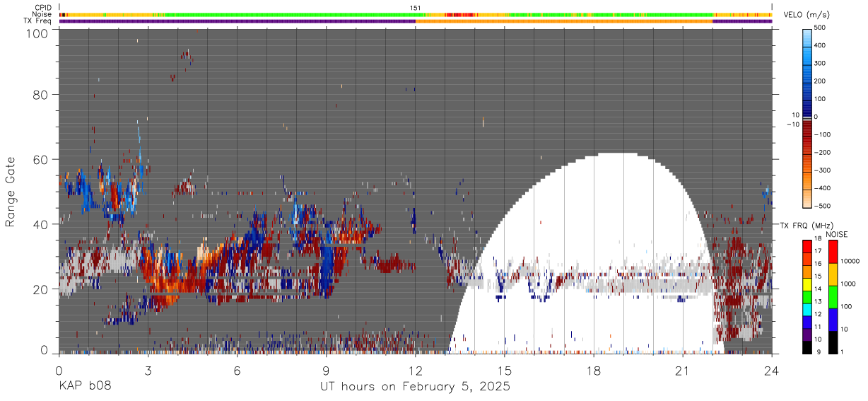Click the x-axis tick label 9
868x401 pixels.
326,371
